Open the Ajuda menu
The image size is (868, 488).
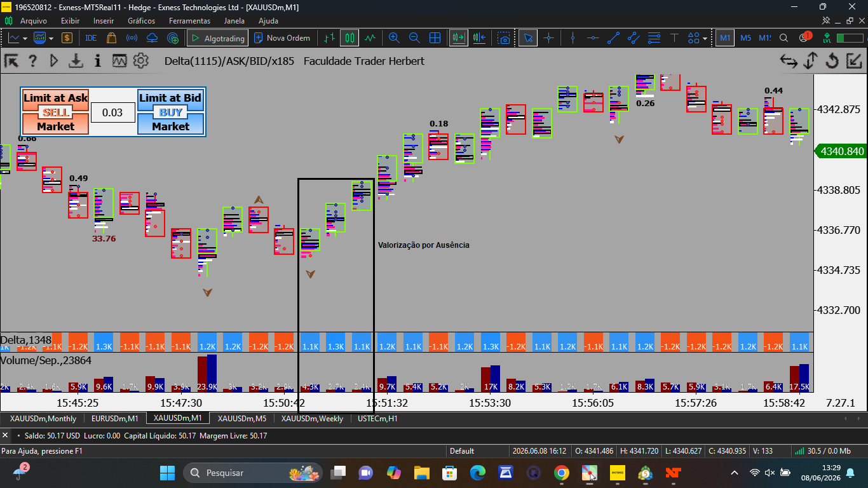[x=268, y=21]
